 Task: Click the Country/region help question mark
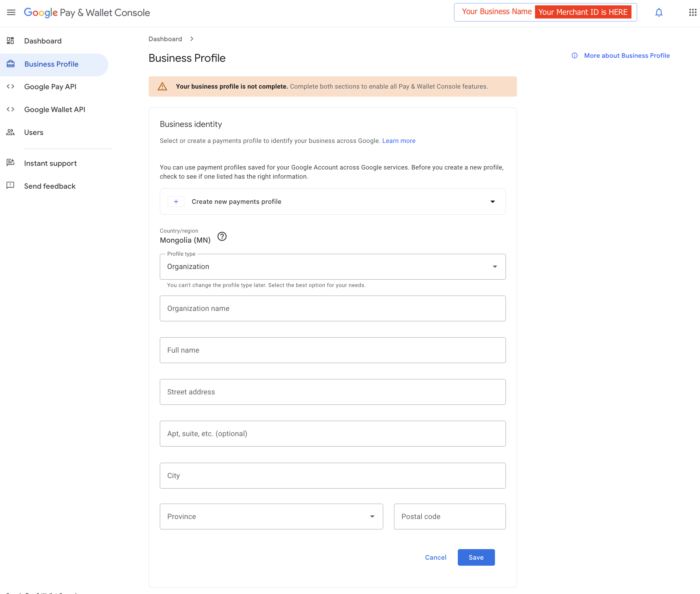222,236
